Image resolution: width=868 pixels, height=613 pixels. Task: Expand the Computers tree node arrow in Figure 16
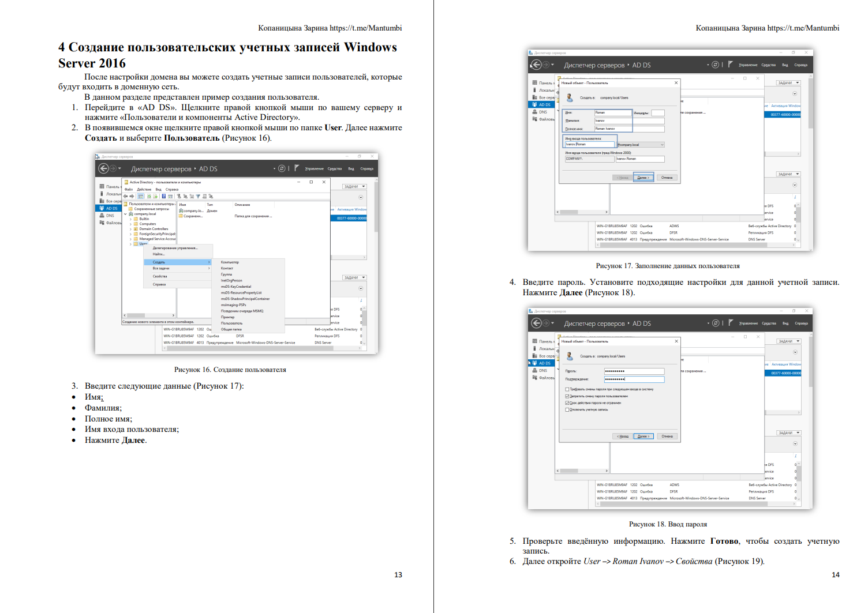pyautogui.click(x=131, y=224)
